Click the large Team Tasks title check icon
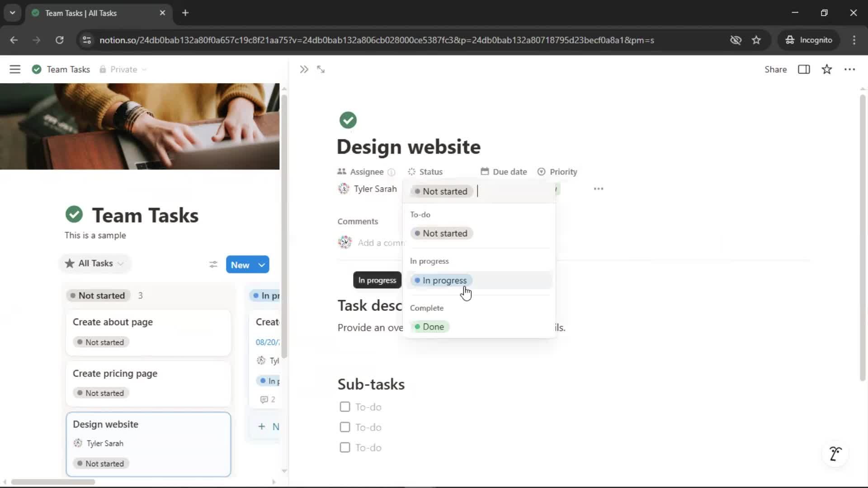The width and height of the screenshot is (868, 488). (x=74, y=215)
